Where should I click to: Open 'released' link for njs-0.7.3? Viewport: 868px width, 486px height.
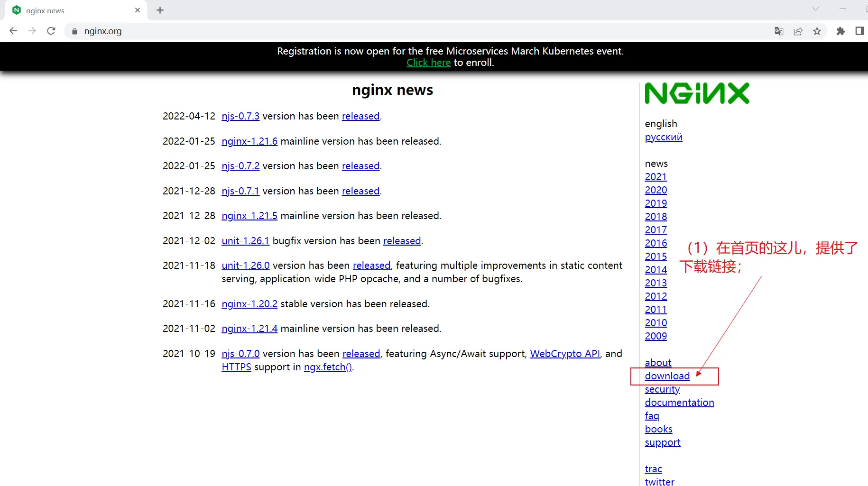pyautogui.click(x=360, y=116)
